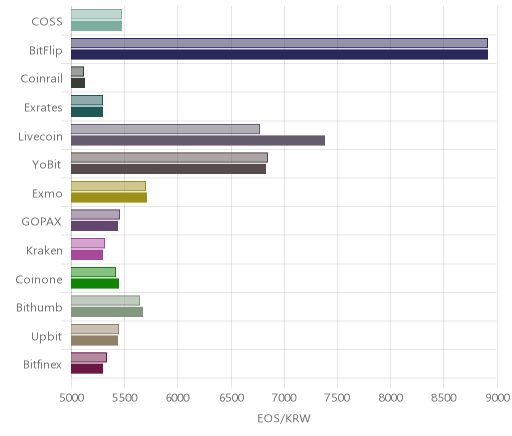
Task: Click the dark navy BitFlip bar
Action: point(279,54)
